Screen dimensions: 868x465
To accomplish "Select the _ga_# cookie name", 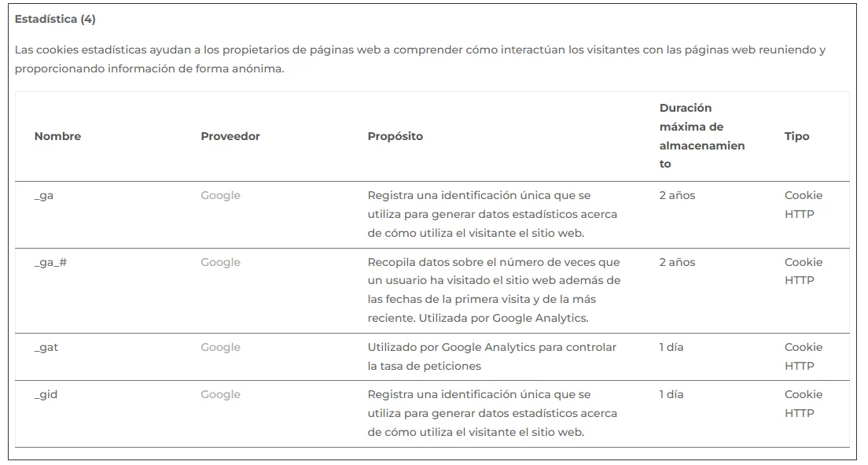I will [50, 262].
